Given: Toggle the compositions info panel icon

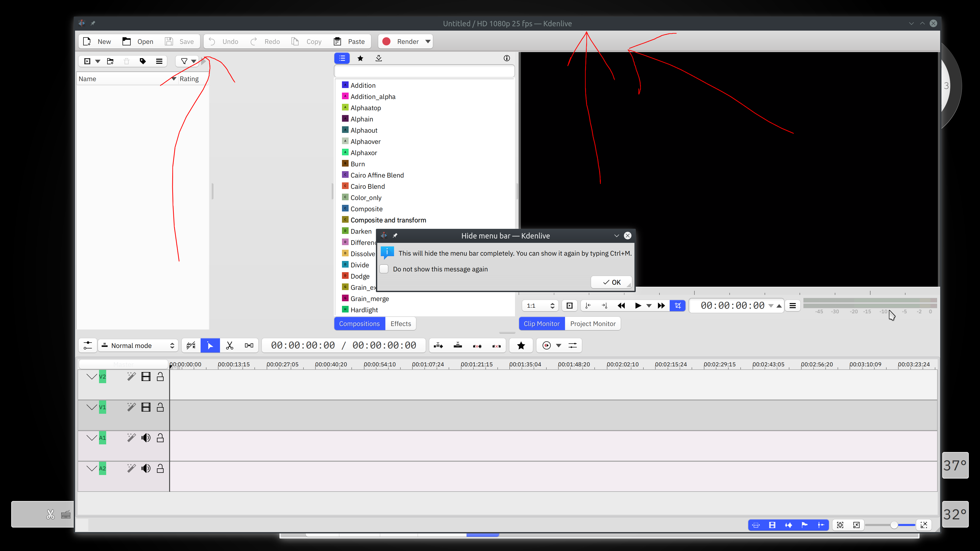Looking at the screenshot, I should click(x=507, y=58).
